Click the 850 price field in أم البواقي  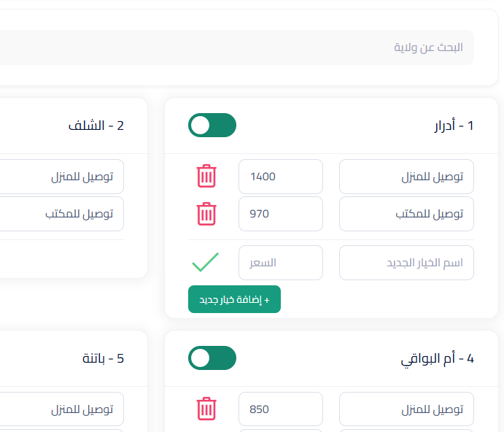point(281,409)
